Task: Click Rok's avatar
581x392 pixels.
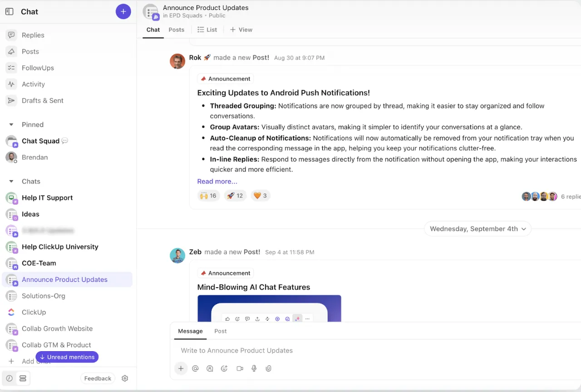Action: click(177, 61)
